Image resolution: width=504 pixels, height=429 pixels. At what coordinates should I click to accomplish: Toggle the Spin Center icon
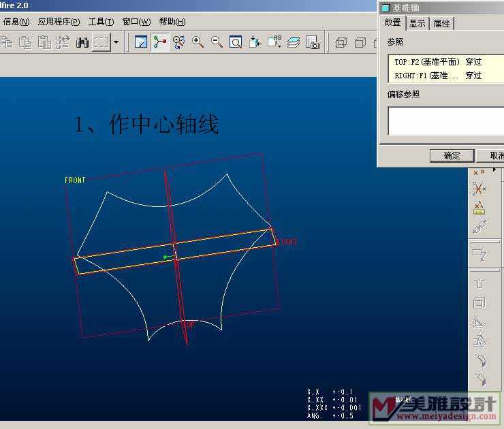coord(160,42)
